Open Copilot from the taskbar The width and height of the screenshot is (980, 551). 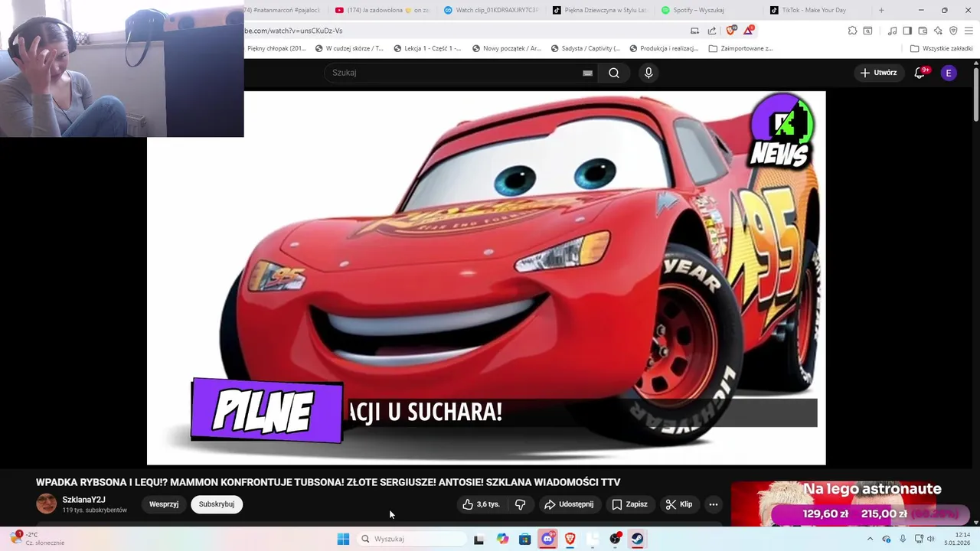point(502,539)
